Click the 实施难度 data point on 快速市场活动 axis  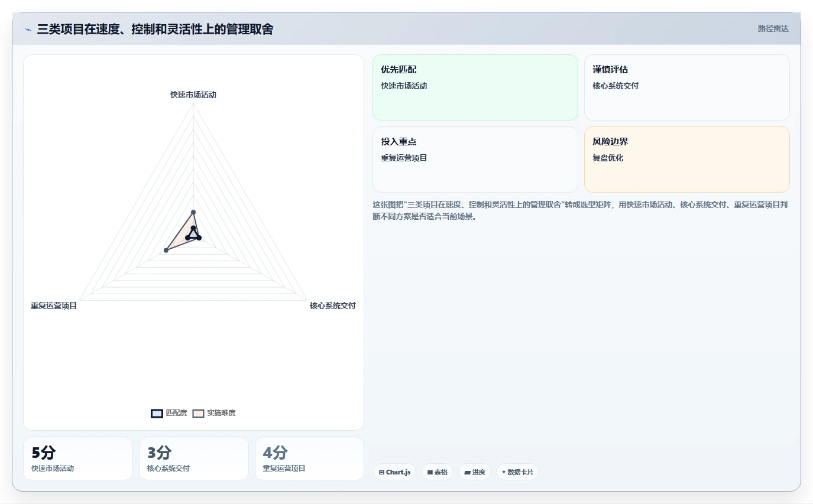[193, 212]
